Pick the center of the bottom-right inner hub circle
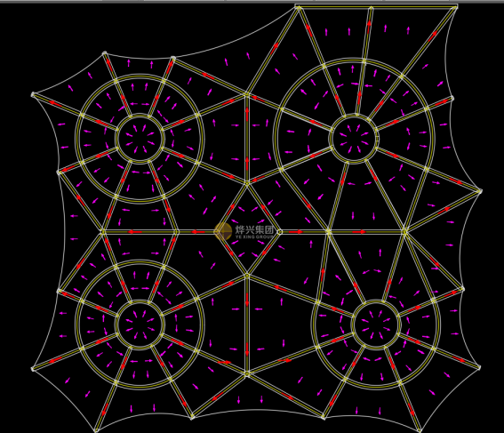The image size is (504, 433). tap(376, 325)
